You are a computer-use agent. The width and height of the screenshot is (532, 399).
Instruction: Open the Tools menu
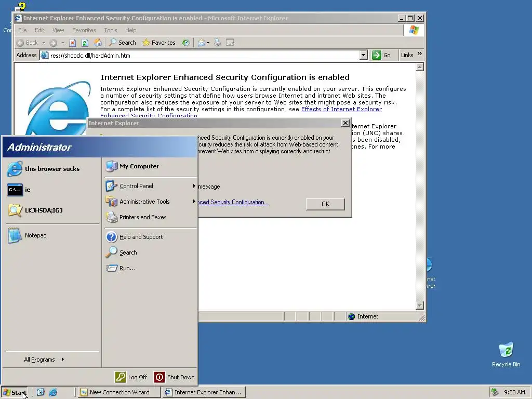click(x=110, y=30)
